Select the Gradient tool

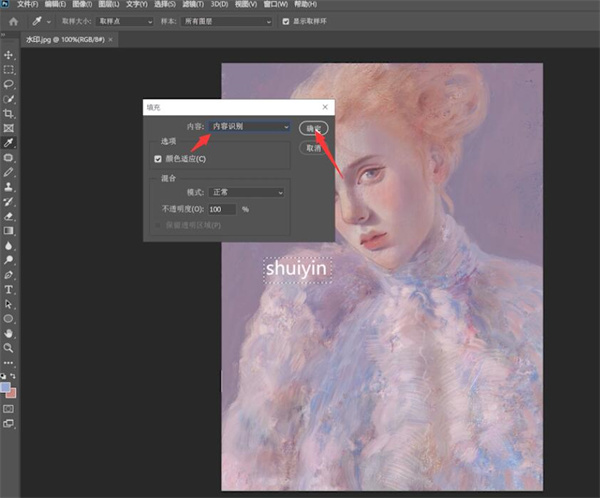(x=8, y=231)
